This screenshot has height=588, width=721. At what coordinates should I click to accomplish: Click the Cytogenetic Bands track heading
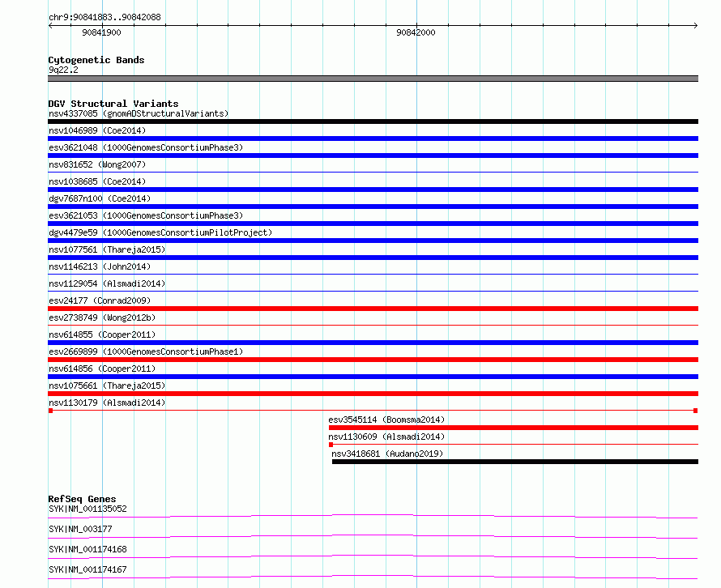click(x=96, y=60)
